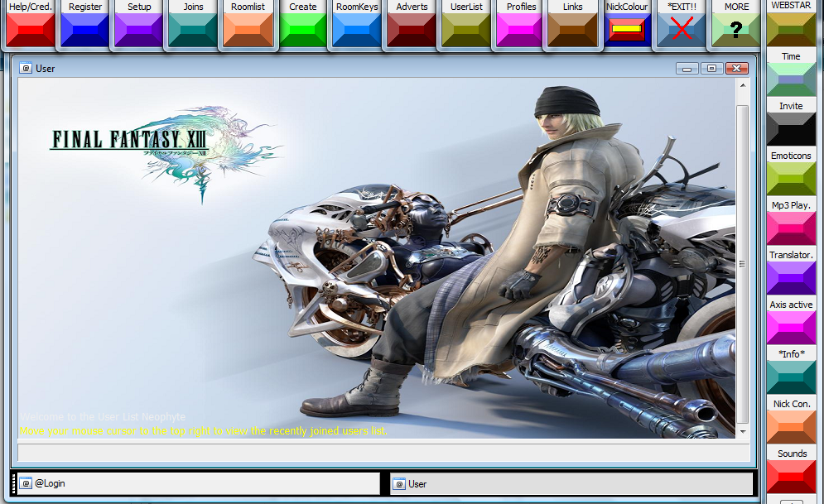Open the purple Translator. button
The height and width of the screenshot is (504, 824).
click(x=791, y=278)
